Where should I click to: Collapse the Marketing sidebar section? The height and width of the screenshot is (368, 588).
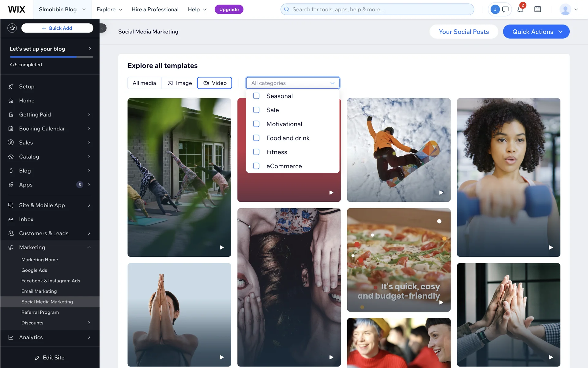89,247
